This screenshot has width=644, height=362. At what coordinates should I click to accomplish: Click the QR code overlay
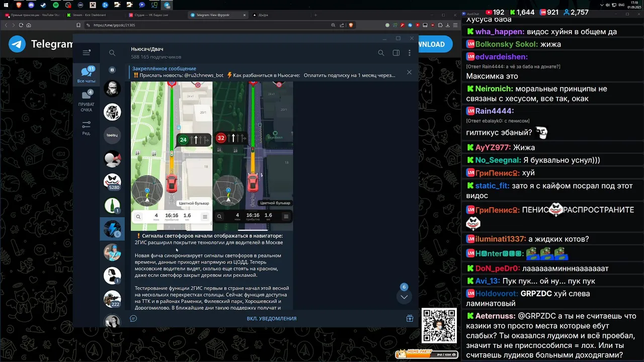(439, 326)
